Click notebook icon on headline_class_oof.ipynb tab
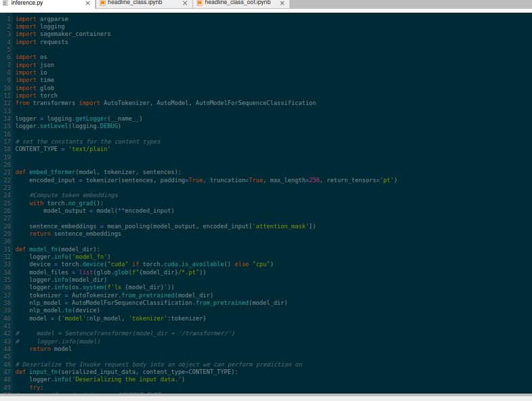Screen dimensions: 532x401 click(199, 3)
